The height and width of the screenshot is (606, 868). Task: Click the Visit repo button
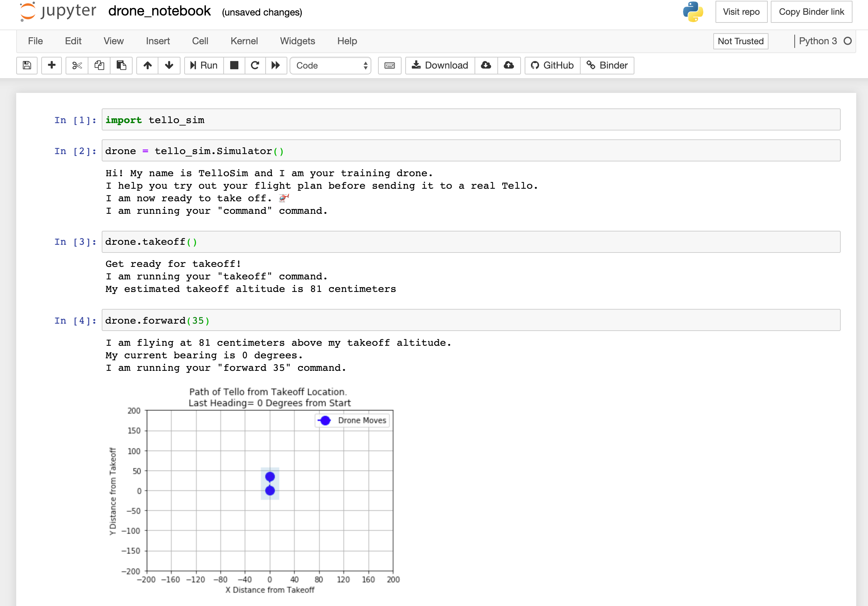(741, 12)
